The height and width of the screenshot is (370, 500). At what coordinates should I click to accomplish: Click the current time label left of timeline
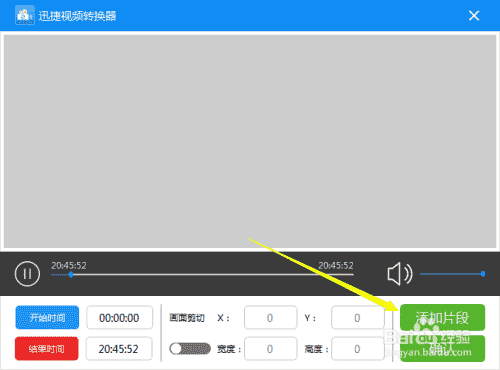point(69,265)
